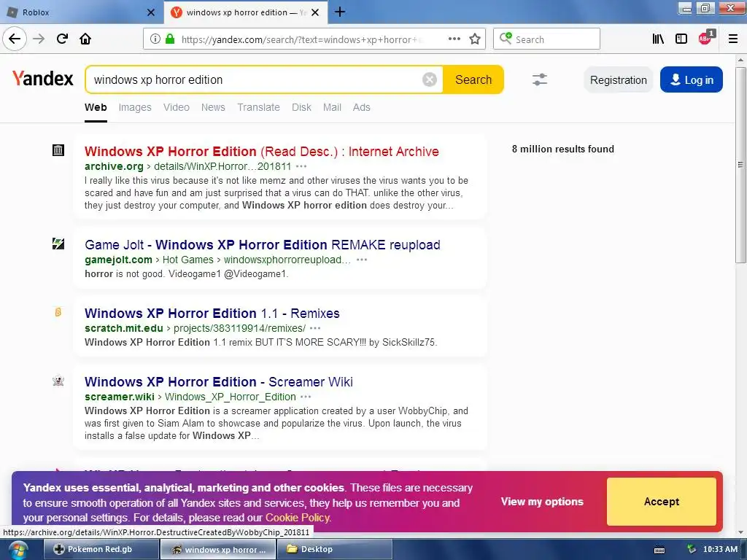Click the network icon in system tray
The height and width of the screenshot is (560, 747).
pos(692,550)
